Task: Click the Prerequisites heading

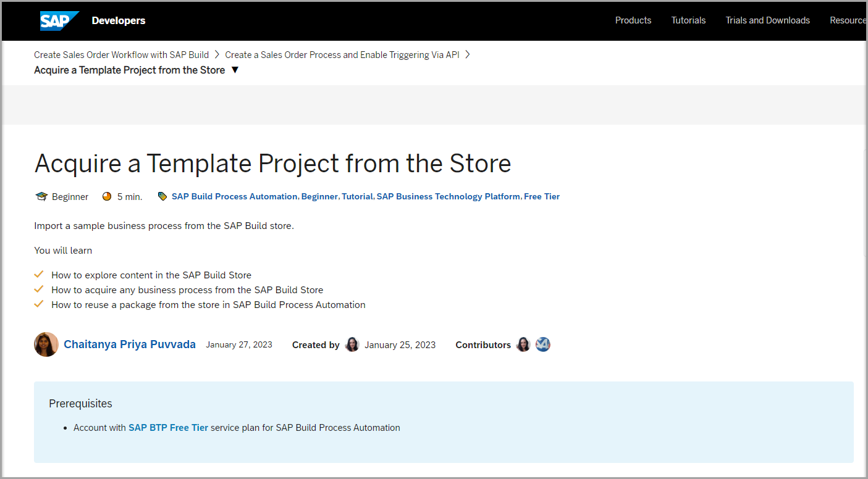Action: click(x=80, y=404)
